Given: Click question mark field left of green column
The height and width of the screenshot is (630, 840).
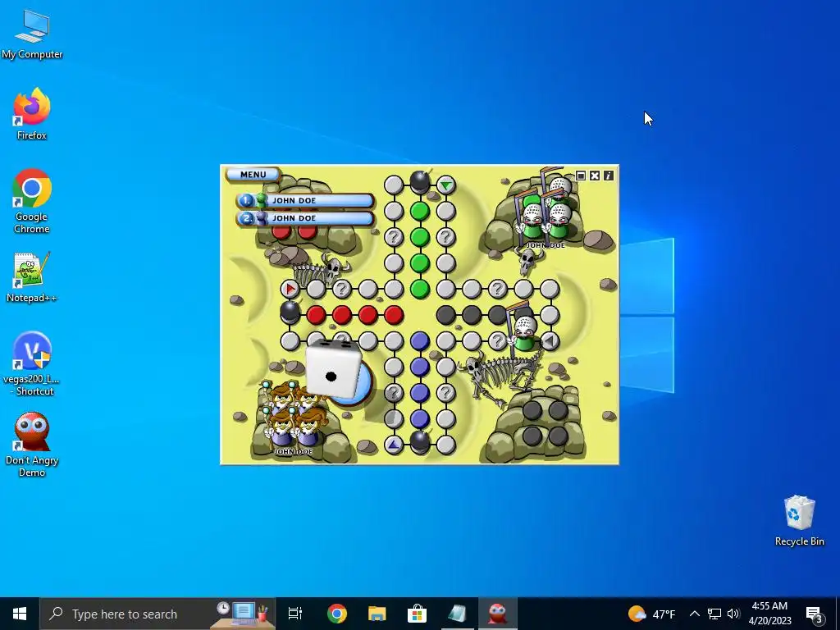Looking at the screenshot, I should tap(394, 237).
